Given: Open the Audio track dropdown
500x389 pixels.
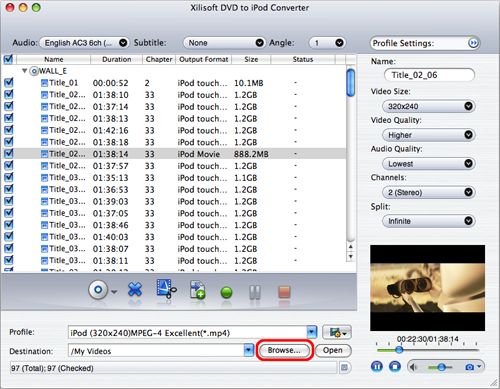Looking at the screenshot, I should (x=84, y=43).
